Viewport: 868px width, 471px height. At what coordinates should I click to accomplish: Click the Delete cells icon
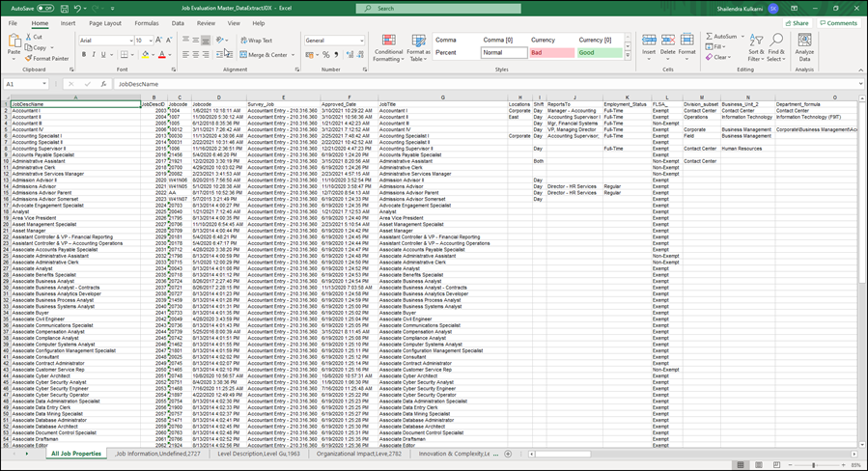click(x=667, y=44)
